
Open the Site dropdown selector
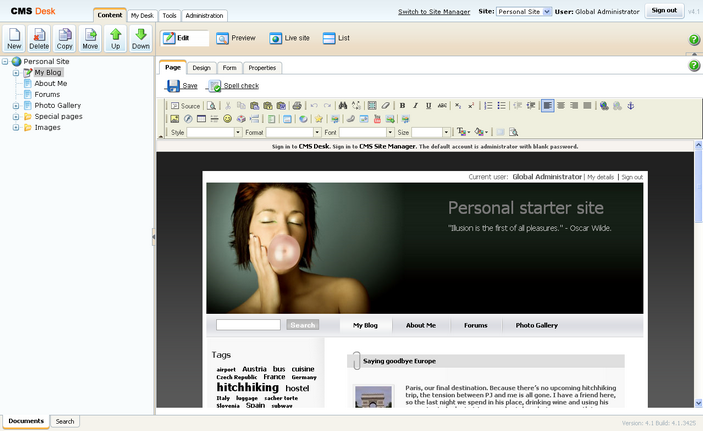pyautogui.click(x=525, y=12)
